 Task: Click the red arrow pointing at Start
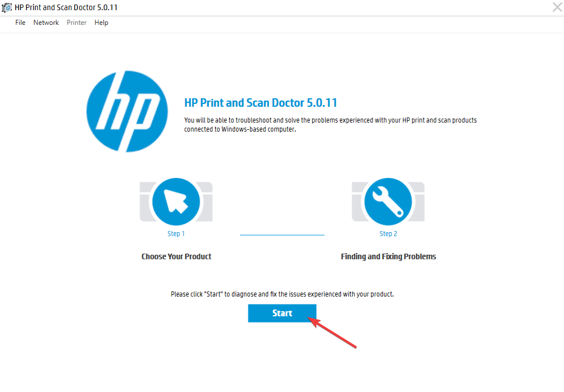click(x=332, y=333)
